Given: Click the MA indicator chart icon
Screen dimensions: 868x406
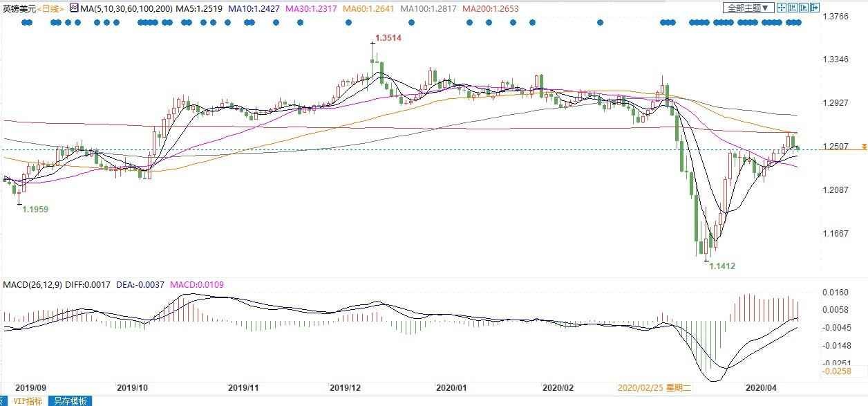Looking at the screenshot, I should click(x=75, y=9).
